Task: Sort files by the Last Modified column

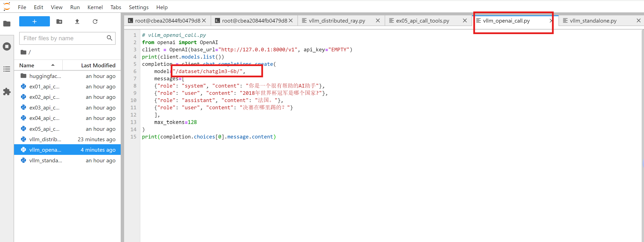Action: [98, 65]
